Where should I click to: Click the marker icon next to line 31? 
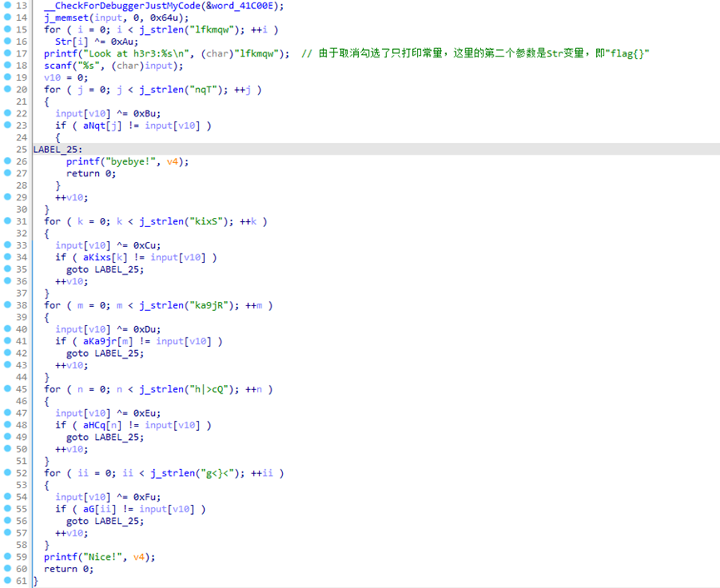pyautogui.click(x=7, y=221)
